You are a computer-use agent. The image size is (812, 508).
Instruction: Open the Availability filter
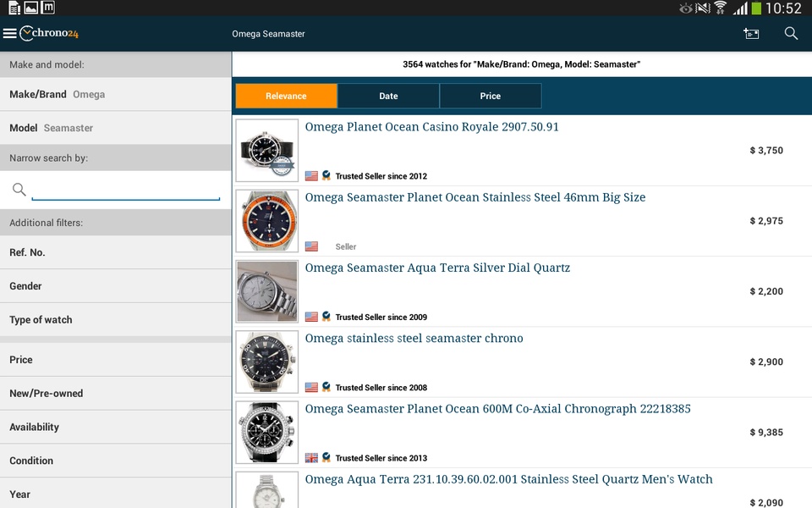[116, 427]
